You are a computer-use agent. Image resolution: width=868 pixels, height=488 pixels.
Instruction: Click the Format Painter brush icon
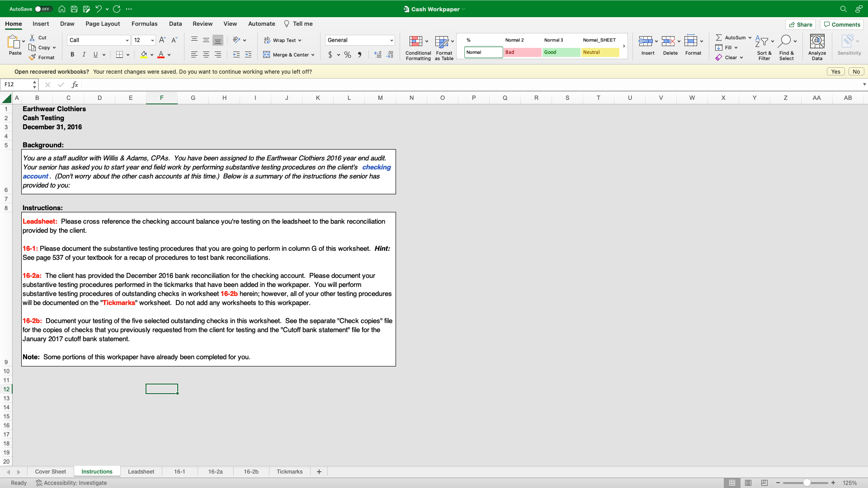[33, 57]
